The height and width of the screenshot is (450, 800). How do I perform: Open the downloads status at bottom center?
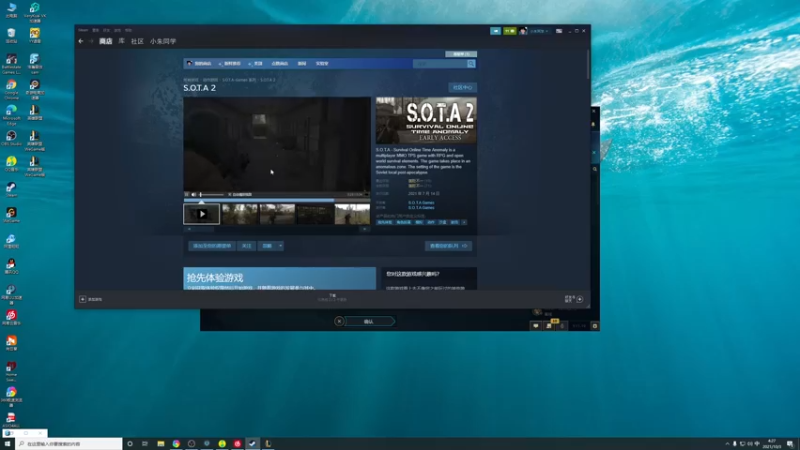(332, 297)
